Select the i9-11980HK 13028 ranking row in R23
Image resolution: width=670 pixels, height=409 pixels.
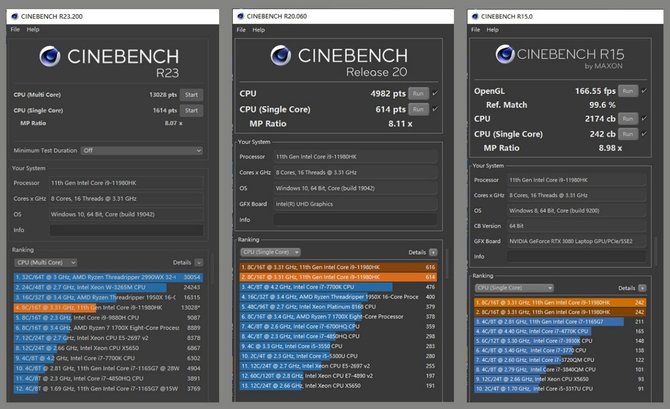tap(109, 307)
